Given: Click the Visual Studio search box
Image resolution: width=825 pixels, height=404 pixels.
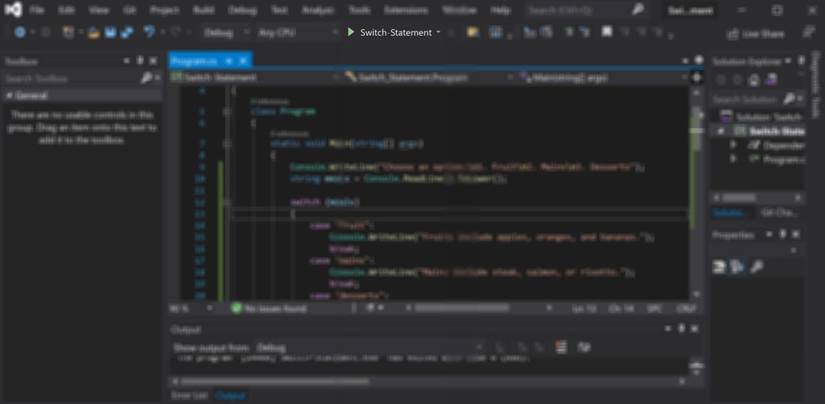Looking at the screenshot, I should [x=586, y=10].
